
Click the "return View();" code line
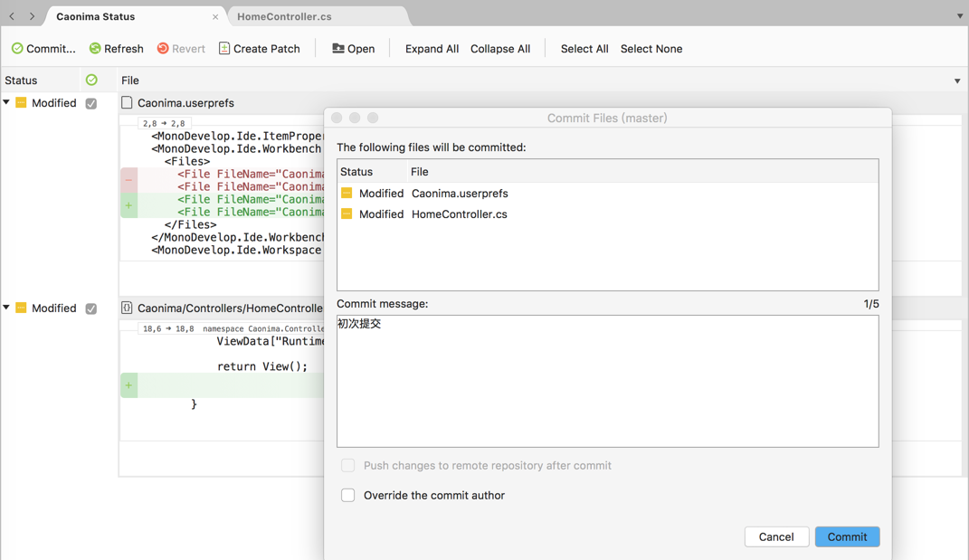(x=262, y=366)
